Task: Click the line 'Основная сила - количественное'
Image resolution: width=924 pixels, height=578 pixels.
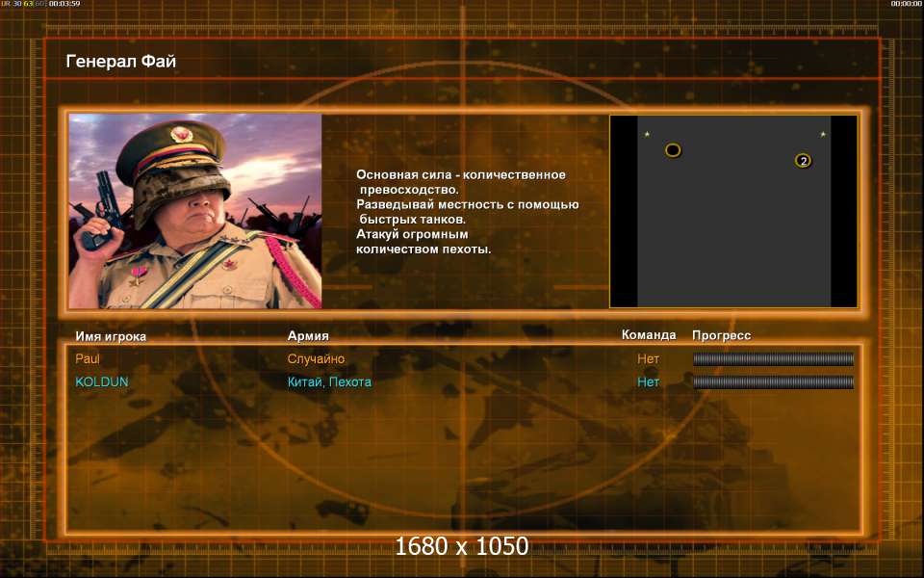Action: click(x=461, y=174)
